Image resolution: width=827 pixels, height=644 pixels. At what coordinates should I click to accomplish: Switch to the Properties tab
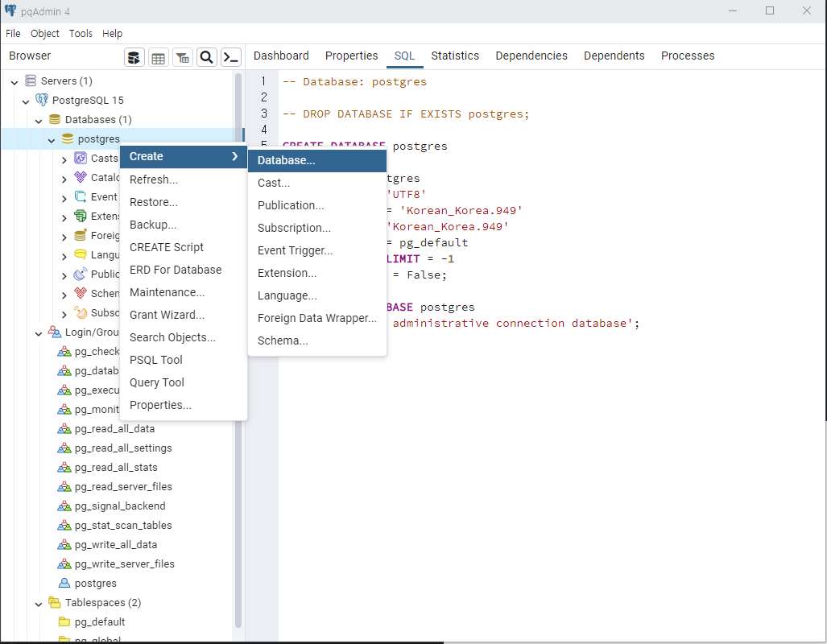coord(351,56)
